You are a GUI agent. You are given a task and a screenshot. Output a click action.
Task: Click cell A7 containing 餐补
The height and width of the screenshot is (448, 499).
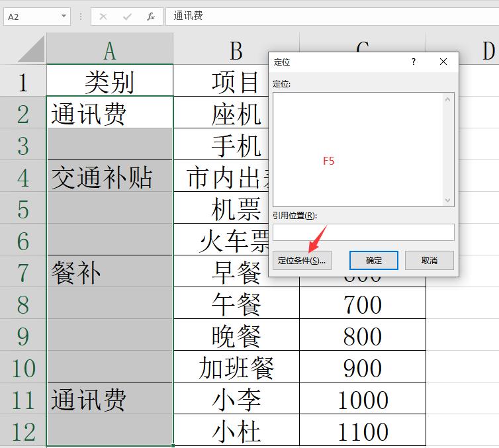(x=110, y=271)
